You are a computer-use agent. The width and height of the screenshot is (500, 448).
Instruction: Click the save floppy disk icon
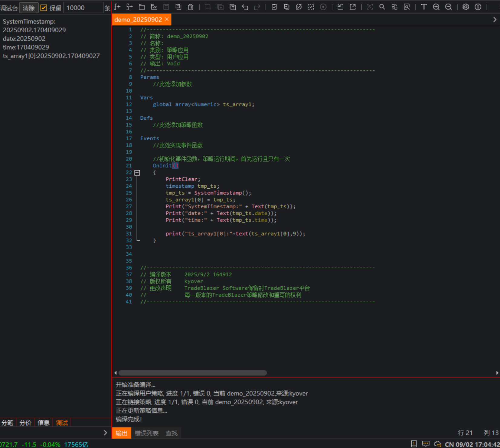(x=166, y=7)
